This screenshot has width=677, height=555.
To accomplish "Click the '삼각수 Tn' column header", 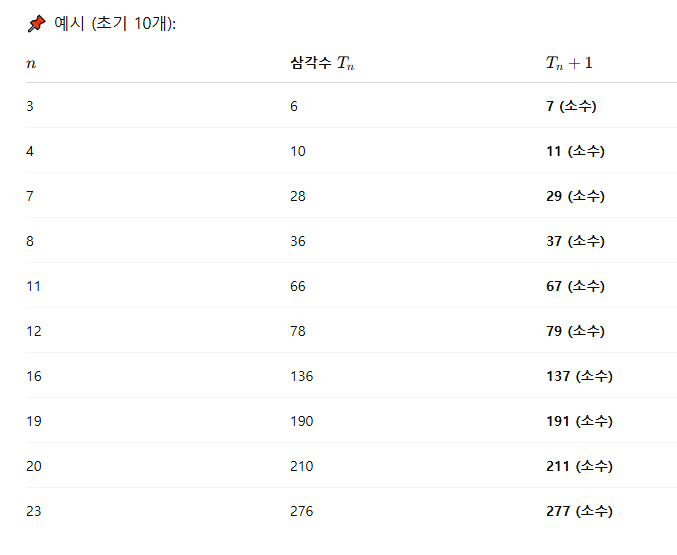I will (322, 63).
